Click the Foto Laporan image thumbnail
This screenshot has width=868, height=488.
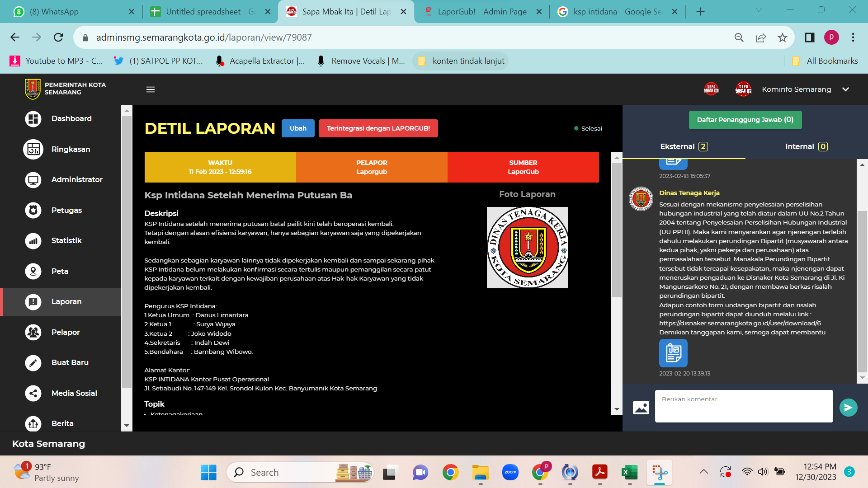[527, 248]
